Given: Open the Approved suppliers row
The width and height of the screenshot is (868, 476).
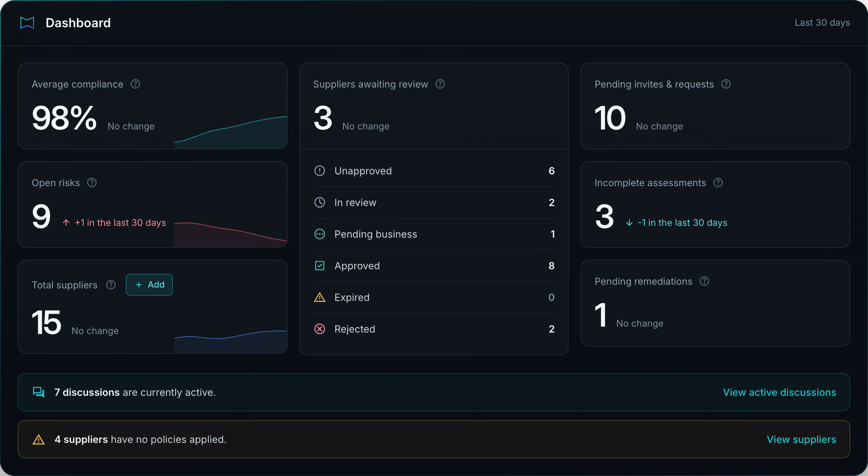Looking at the screenshot, I should (x=434, y=266).
